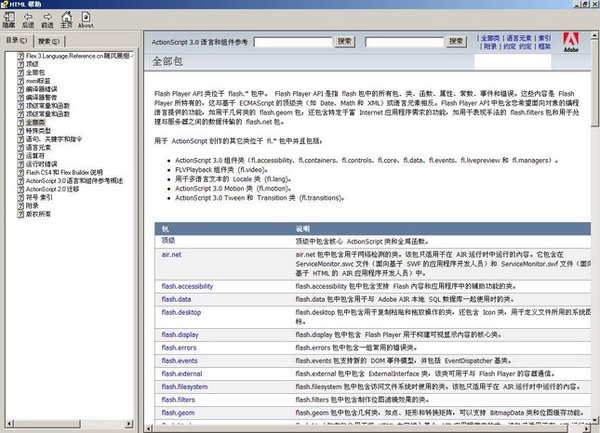Image resolution: width=600 pixels, height=433 pixels.
Task: Select 语句、关键字和指令 in the tree
Action: click(x=54, y=139)
